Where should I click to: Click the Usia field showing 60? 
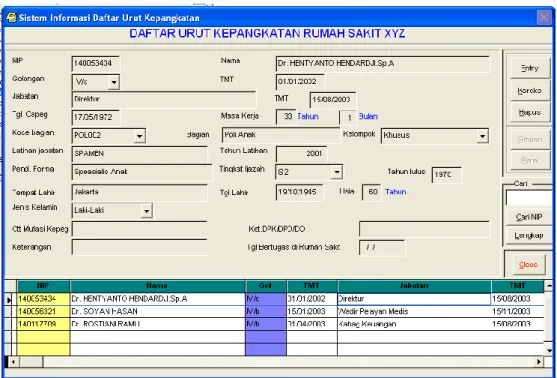coord(371,192)
